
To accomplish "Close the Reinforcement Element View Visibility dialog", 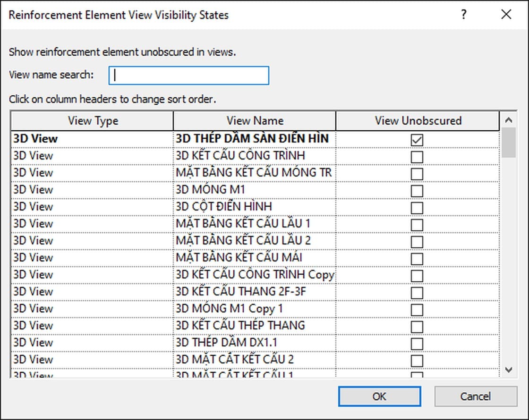I will [x=506, y=15].
